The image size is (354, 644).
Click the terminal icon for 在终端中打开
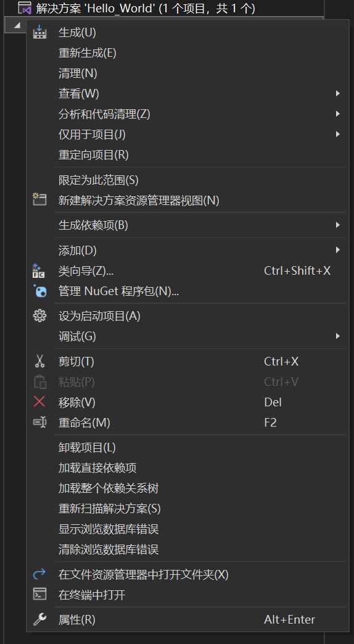pos(39,595)
